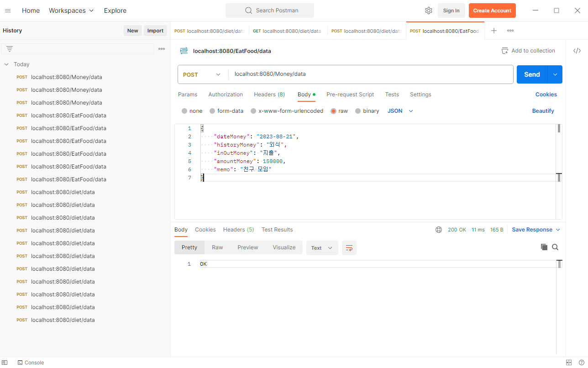The width and height of the screenshot is (588, 368).
Task: Search within the response body
Action: (555, 247)
